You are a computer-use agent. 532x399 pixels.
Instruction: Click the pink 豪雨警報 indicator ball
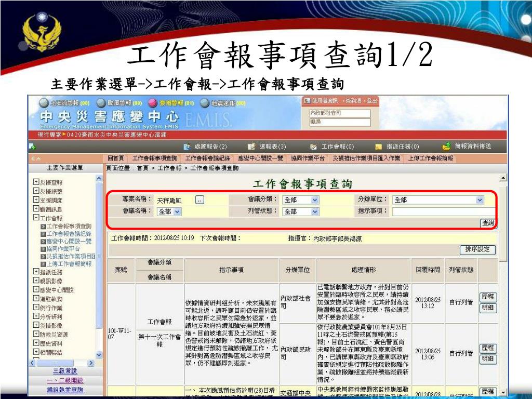(153, 103)
